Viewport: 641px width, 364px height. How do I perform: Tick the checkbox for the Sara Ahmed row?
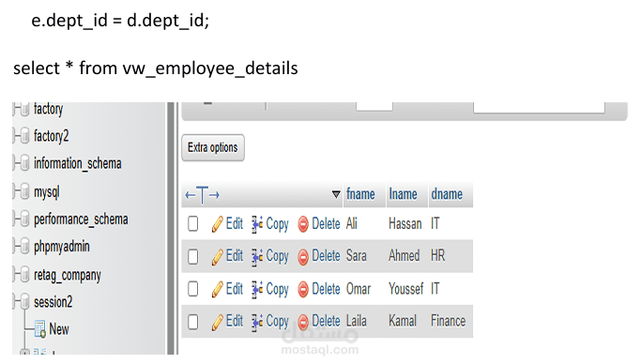coord(193,256)
